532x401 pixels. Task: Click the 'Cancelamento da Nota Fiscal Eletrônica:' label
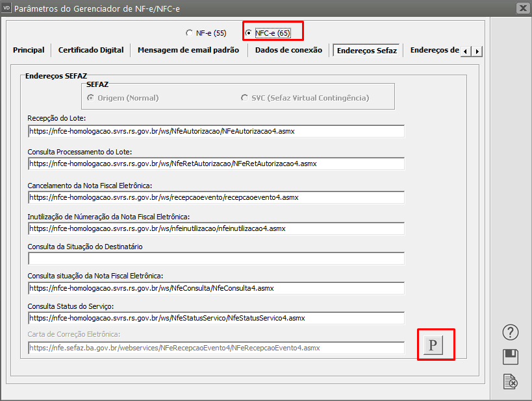click(x=90, y=186)
